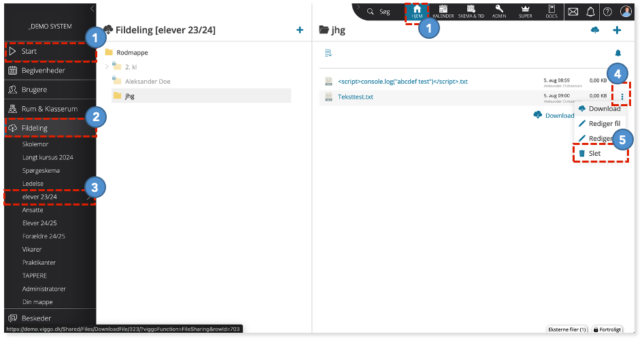Collapse the left sidebar with the arrow
This screenshot has height=345, width=644.
[x=92, y=9]
